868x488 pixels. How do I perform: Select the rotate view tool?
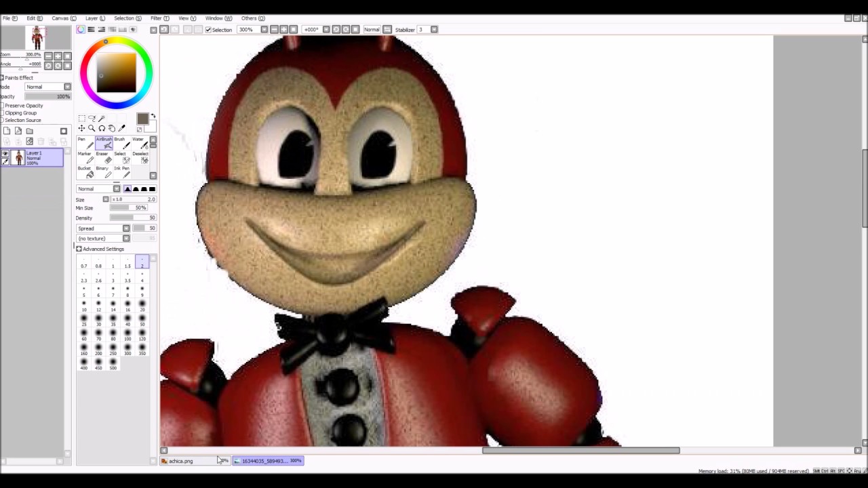click(102, 128)
